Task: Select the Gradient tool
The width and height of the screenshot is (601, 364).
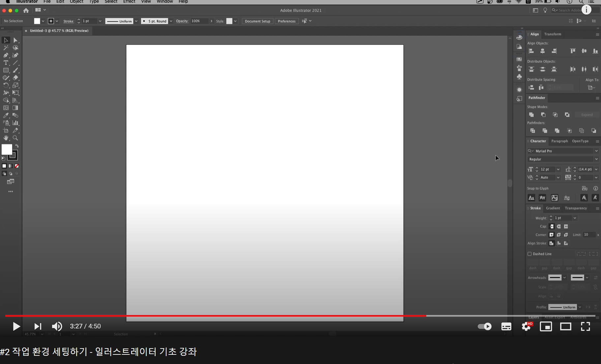Action: (x=15, y=108)
